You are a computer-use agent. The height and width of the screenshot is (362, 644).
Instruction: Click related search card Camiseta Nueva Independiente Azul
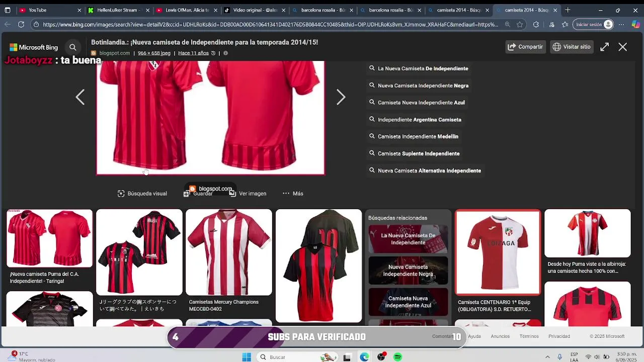[408, 302]
